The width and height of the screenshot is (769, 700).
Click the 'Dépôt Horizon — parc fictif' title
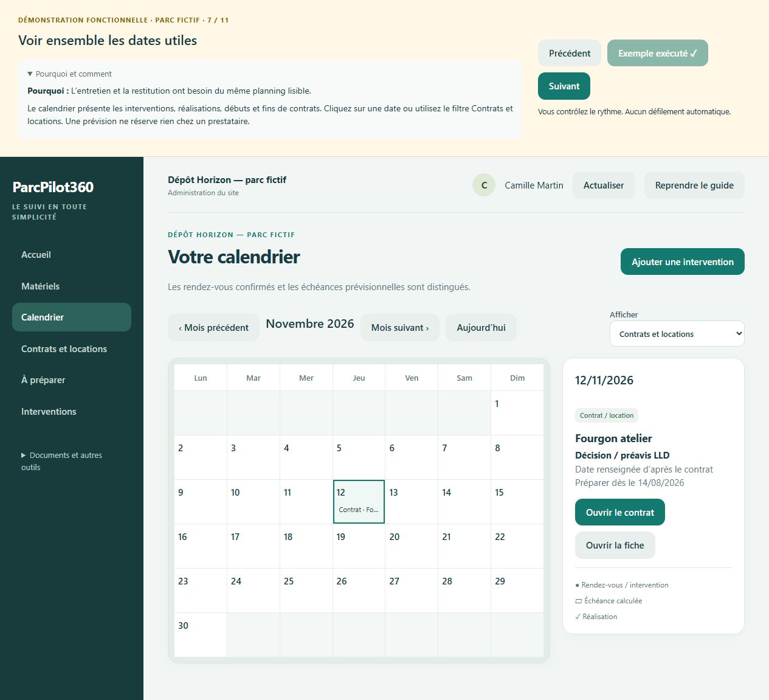pyautogui.click(x=227, y=180)
